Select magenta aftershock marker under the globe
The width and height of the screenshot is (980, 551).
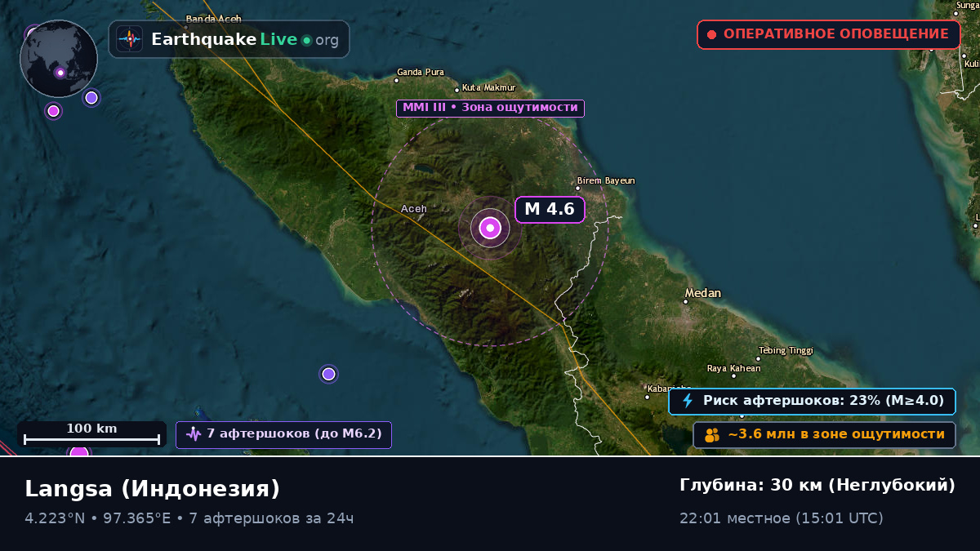coord(53,111)
